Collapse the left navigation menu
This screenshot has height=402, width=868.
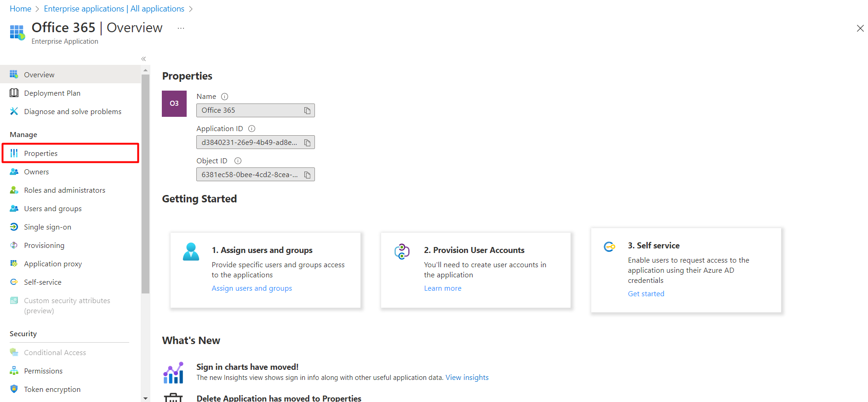coord(143,59)
